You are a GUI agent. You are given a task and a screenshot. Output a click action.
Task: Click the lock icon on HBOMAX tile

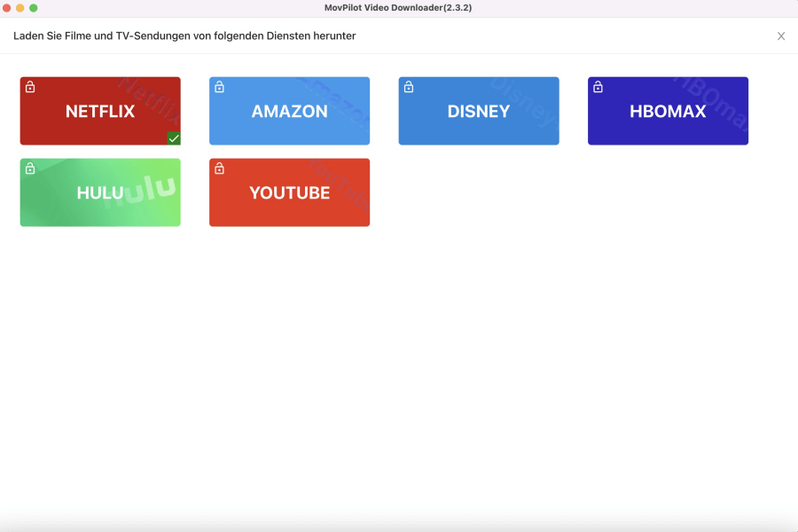[x=598, y=87]
